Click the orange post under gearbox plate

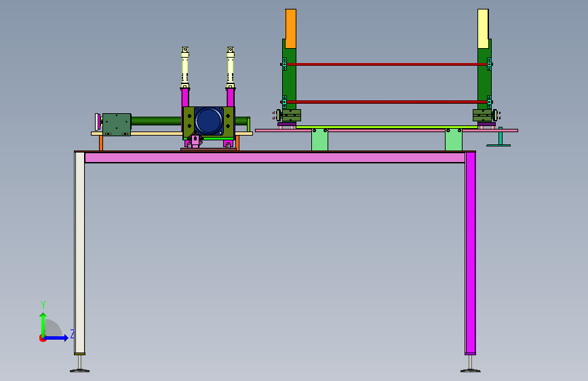pyautogui.click(x=101, y=143)
